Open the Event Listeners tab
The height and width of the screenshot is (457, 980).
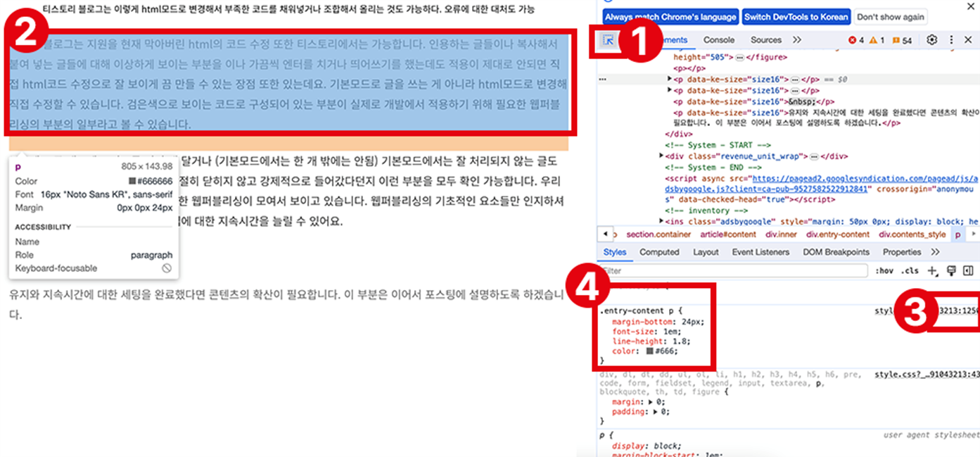point(761,252)
